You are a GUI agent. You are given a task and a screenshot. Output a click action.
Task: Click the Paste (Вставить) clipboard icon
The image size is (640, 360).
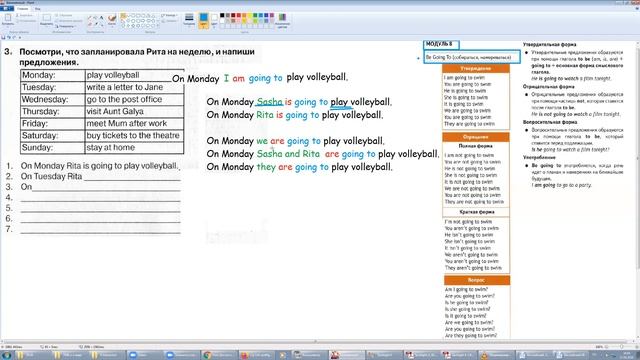(8, 18)
